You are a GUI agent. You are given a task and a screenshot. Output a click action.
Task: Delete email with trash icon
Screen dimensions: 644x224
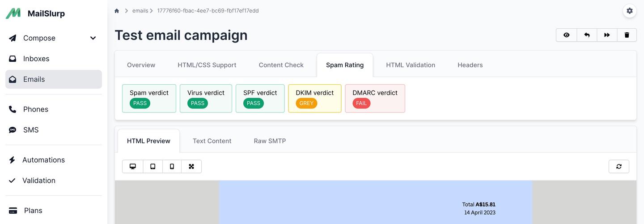coord(627,35)
